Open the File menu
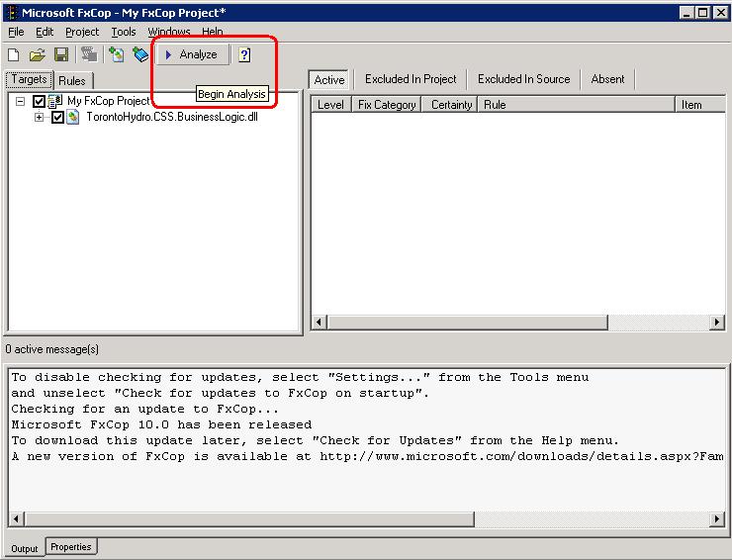 coord(16,32)
